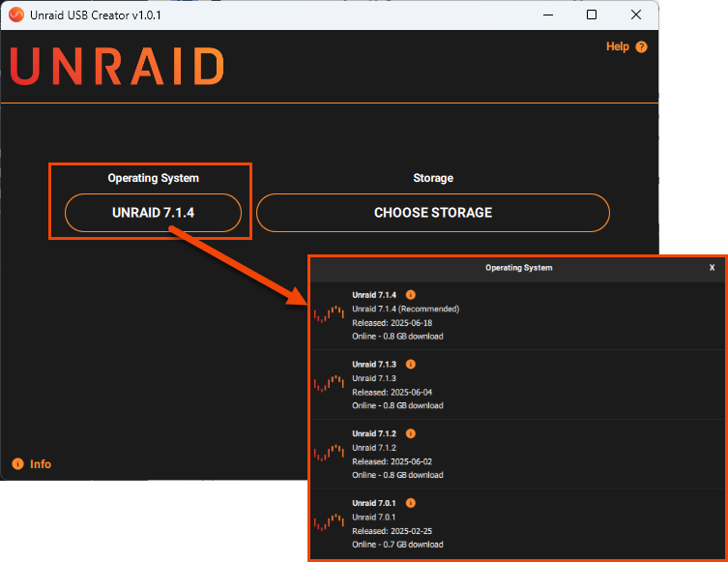Open the CHOOSE STORAGE selector
Image resolution: width=728 pixels, height=562 pixels.
coord(432,213)
